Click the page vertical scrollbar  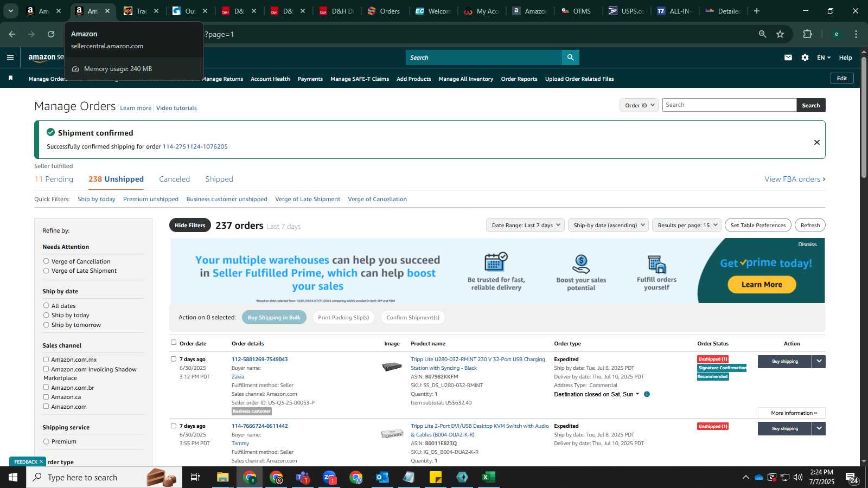(864, 117)
